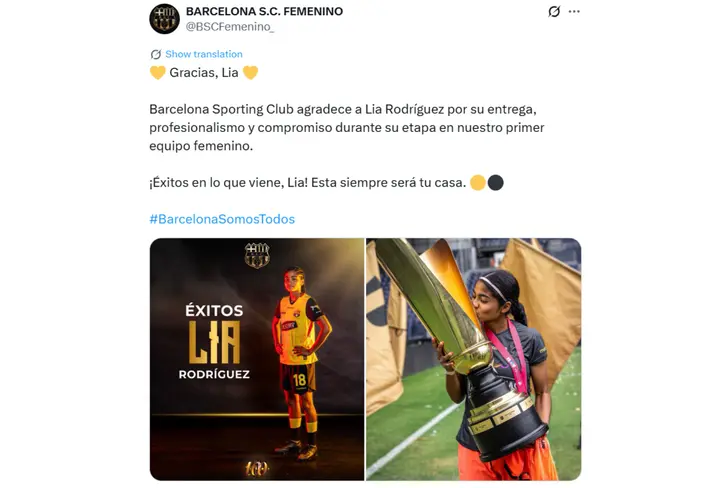Click the @BSCFemenino_ handle
This screenshot has width=728, height=488.
click(x=230, y=26)
